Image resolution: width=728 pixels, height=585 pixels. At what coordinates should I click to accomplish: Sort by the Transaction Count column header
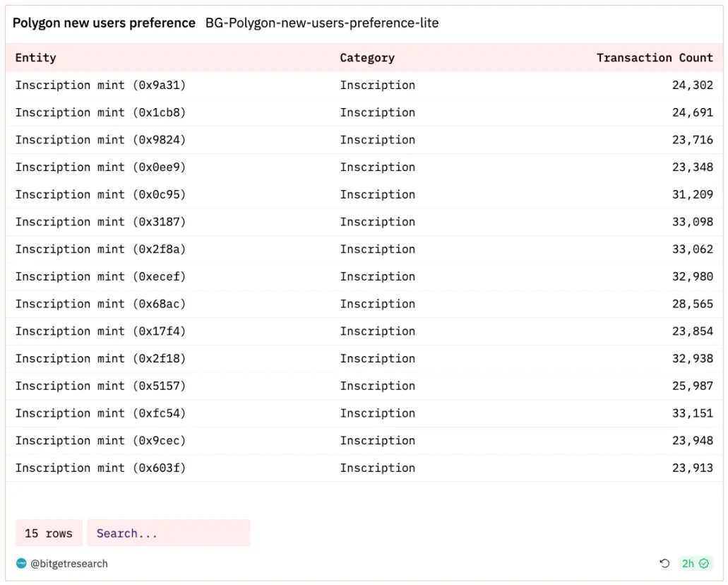click(x=655, y=58)
